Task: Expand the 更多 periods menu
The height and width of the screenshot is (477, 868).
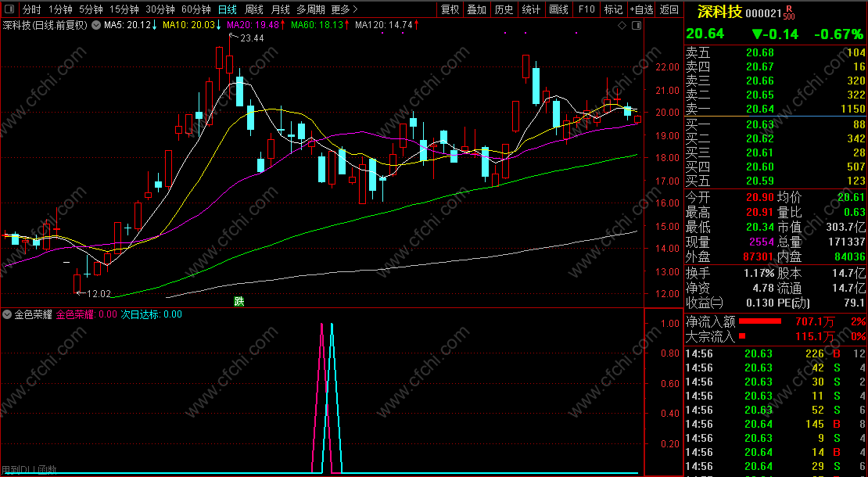Action: 344,9
